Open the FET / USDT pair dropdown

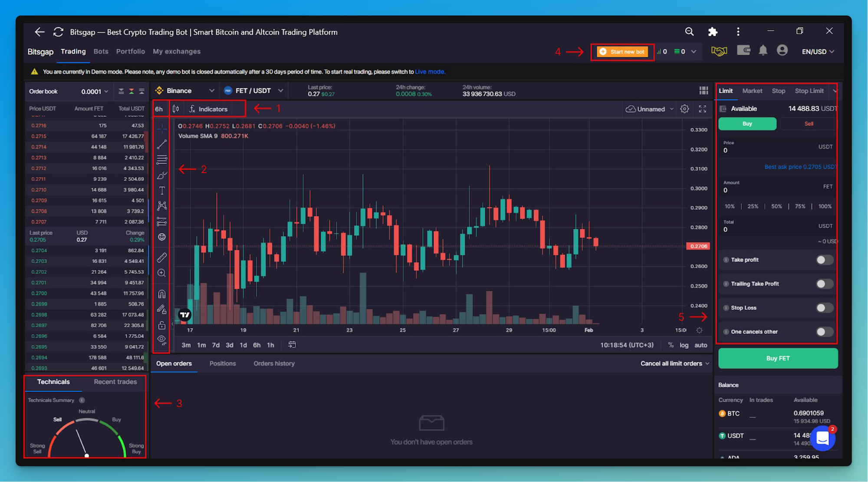point(254,90)
